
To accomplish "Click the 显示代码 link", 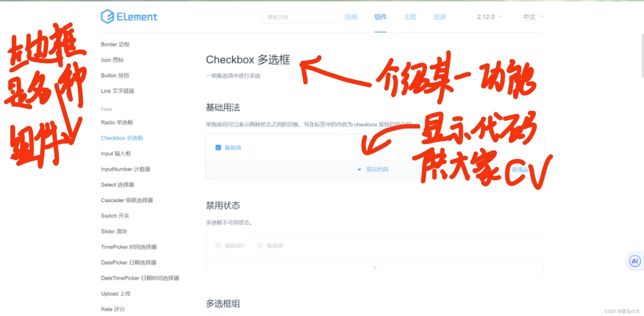I will tap(377, 170).
